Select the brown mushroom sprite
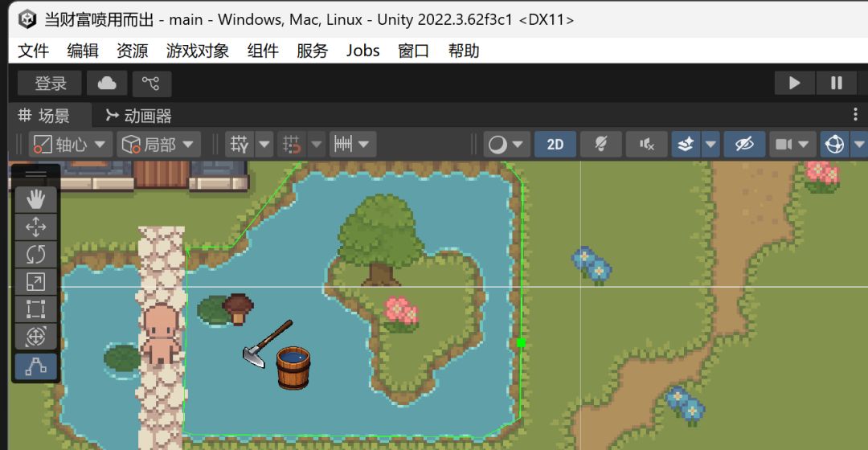The height and width of the screenshot is (450, 868). tap(239, 309)
